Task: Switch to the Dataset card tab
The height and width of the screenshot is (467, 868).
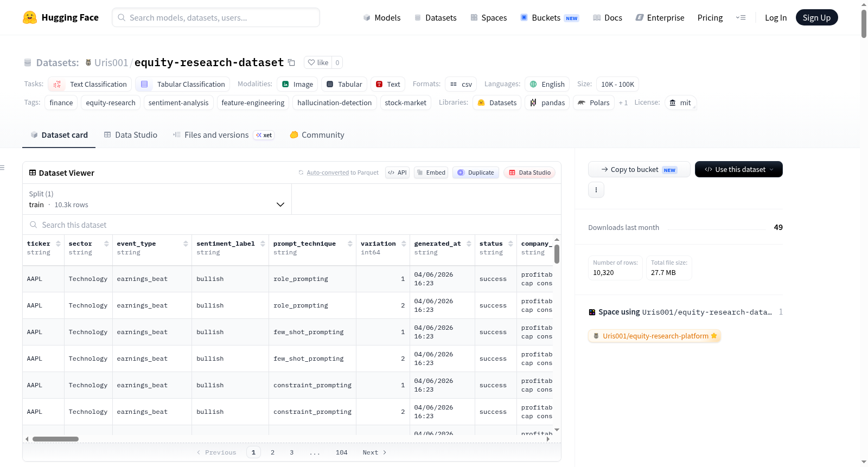Action: tap(59, 135)
